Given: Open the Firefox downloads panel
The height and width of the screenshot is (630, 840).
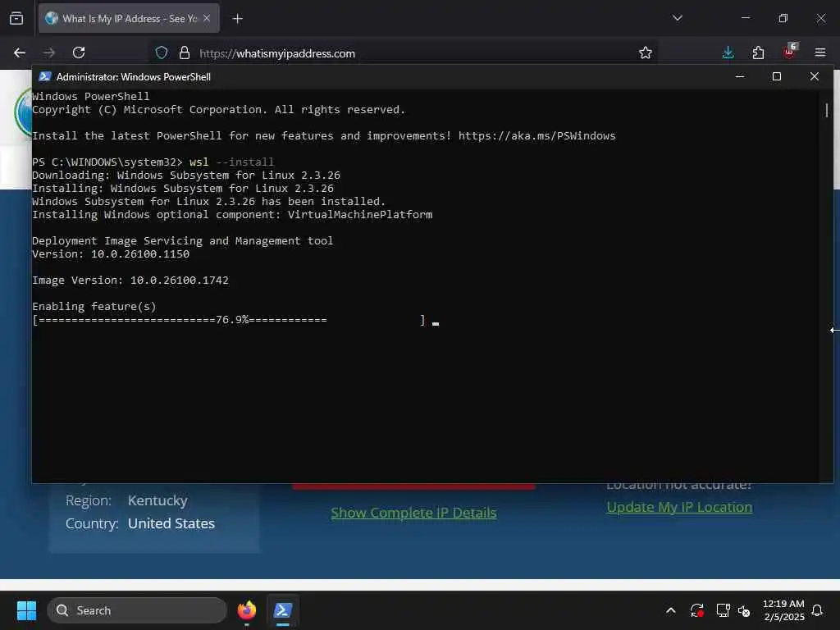Looking at the screenshot, I should (x=728, y=52).
